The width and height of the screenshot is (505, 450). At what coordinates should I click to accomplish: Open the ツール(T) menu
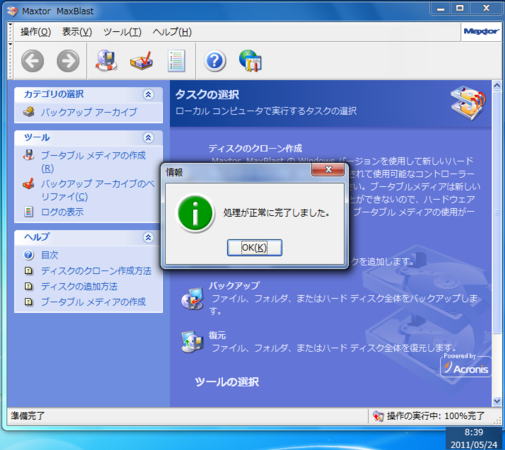click(x=122, y=32)
